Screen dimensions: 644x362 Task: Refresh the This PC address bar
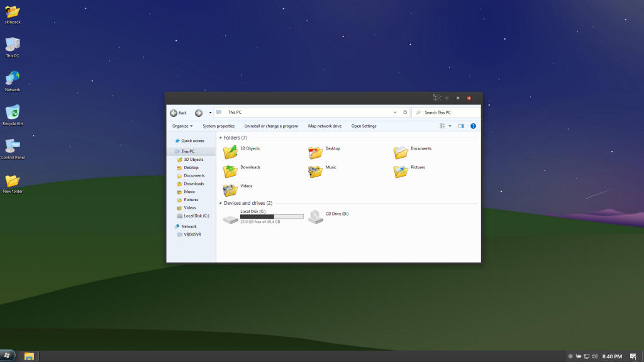coord(405,112)
